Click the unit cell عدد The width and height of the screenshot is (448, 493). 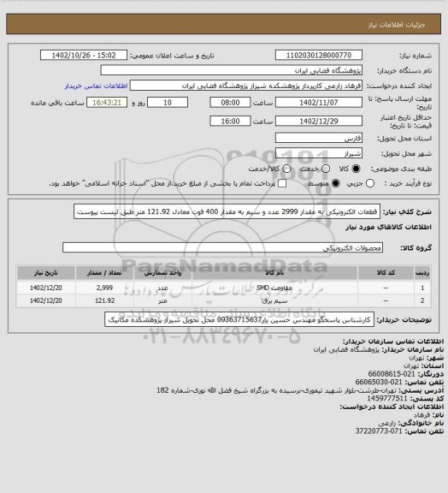[162, 288]
